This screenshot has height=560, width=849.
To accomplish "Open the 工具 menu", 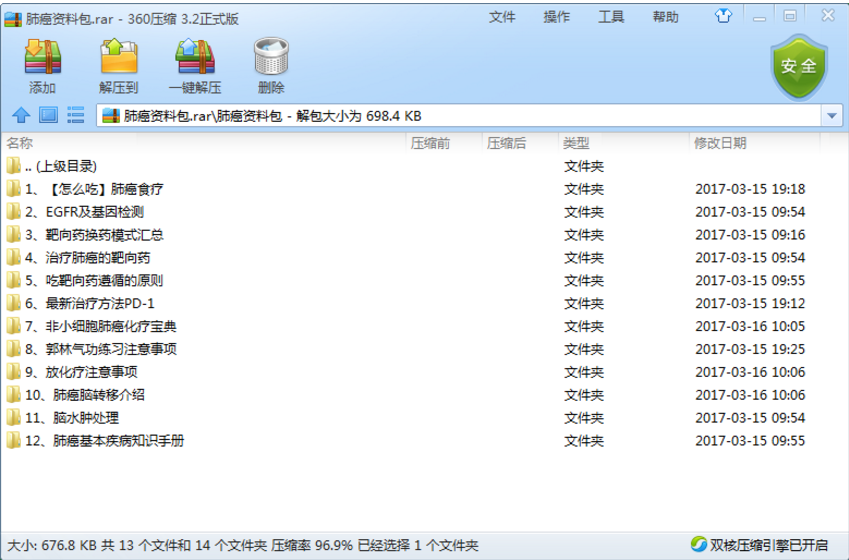I will (611, 17).
